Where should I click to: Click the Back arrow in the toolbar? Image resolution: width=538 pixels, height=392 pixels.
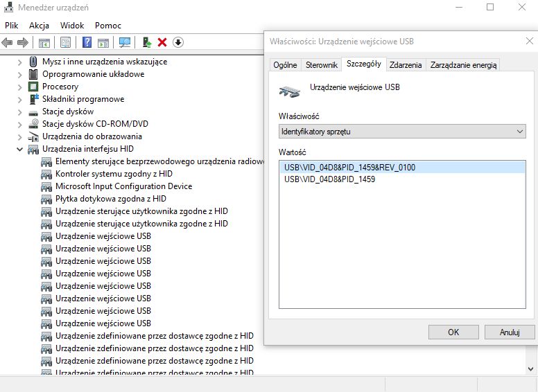click(x=7, y=42)
